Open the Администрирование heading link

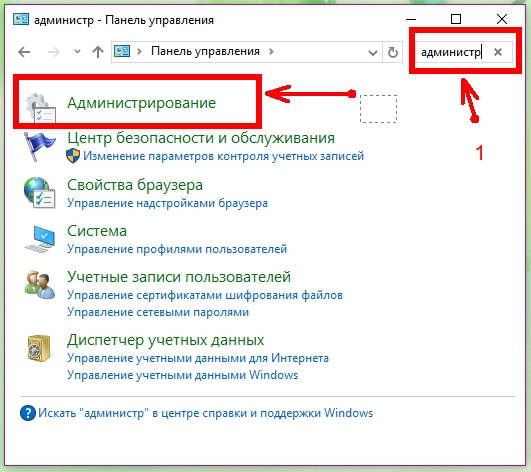pyautogui.click(x=141, y=103)
